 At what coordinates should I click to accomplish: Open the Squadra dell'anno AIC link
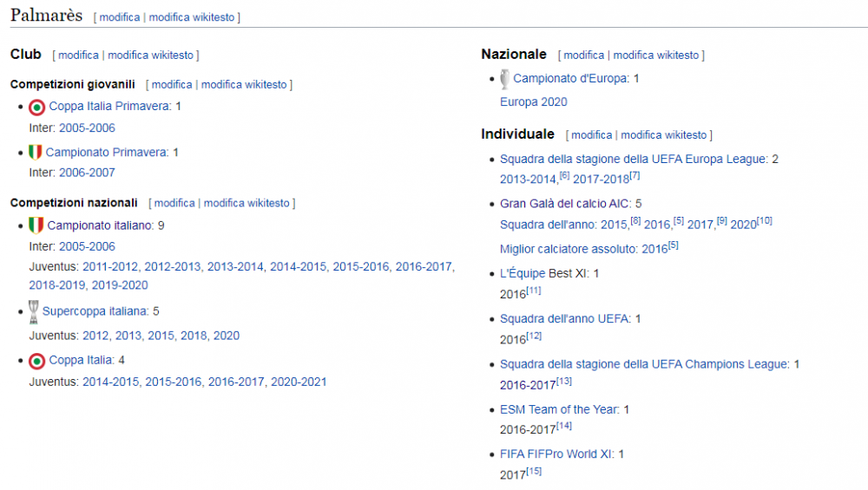[x=547, y=225]
